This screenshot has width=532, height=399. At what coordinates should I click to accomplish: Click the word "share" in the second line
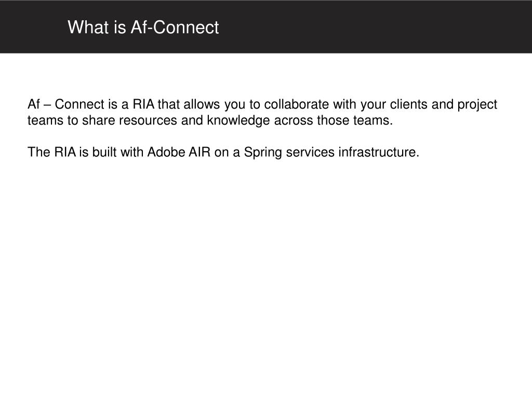click(98, 121)
